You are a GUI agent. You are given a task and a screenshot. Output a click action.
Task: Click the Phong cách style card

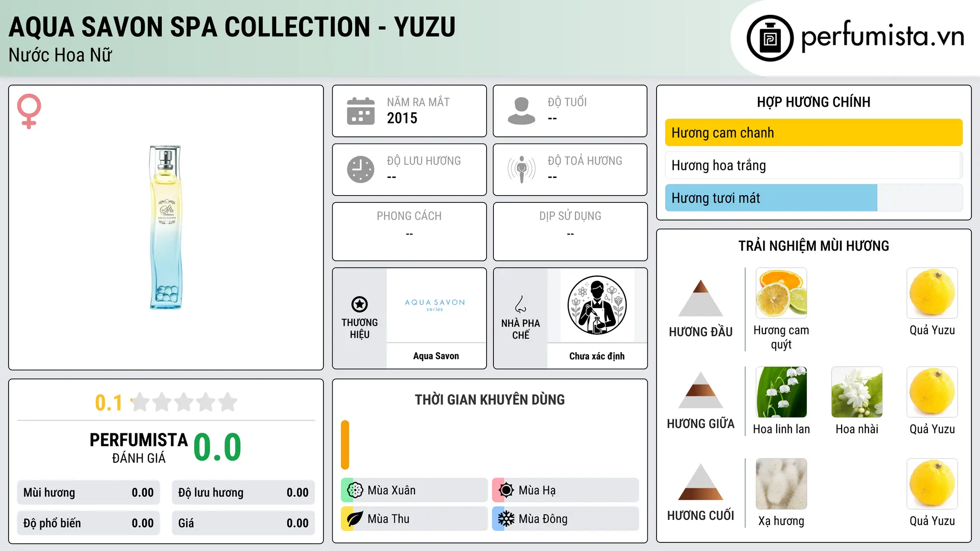tap(410, 231)
